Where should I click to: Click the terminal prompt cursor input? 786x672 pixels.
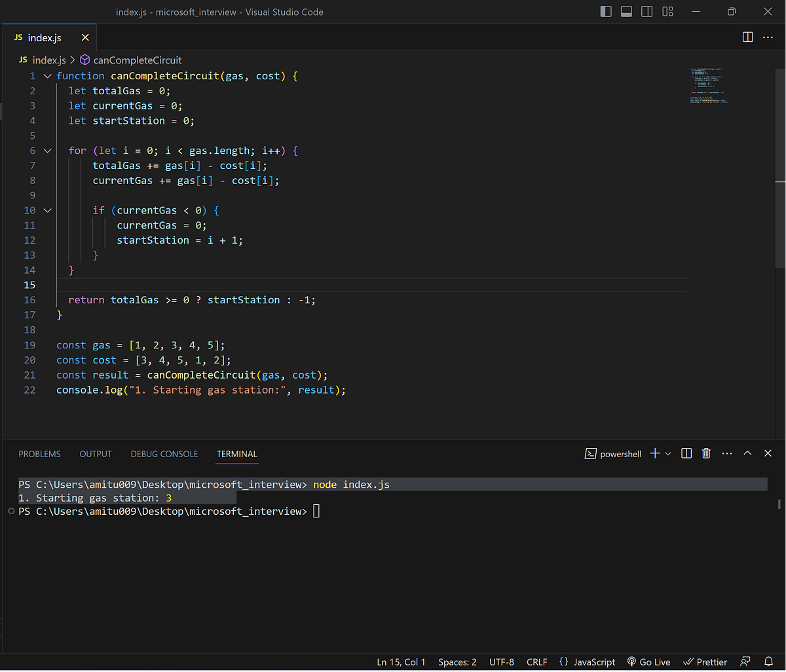pos(316,512)
